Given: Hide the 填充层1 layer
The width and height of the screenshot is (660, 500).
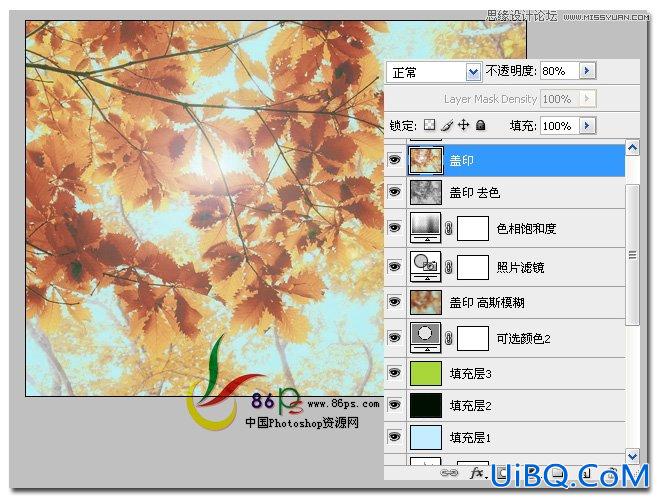Looking at the screenshot, I should click(x=394, y=437).
